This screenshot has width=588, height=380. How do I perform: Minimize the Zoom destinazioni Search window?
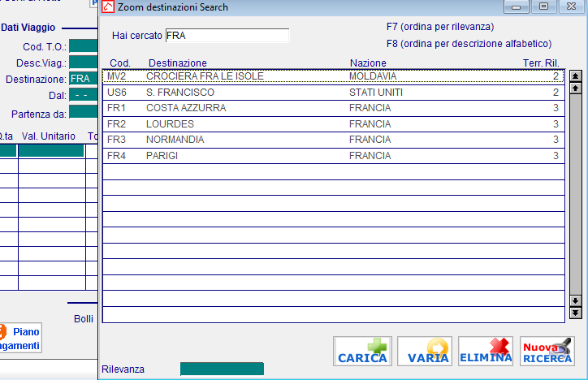516,6
